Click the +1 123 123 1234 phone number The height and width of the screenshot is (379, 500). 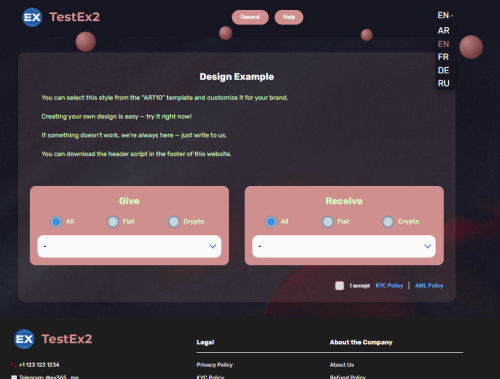click(x=39, y=365)
